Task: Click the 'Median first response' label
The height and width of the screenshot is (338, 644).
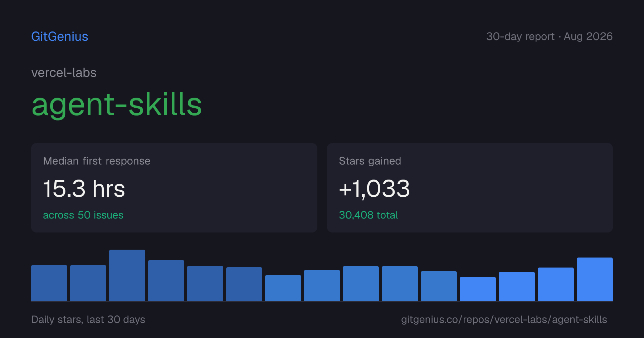Action: tap(97, 161)
